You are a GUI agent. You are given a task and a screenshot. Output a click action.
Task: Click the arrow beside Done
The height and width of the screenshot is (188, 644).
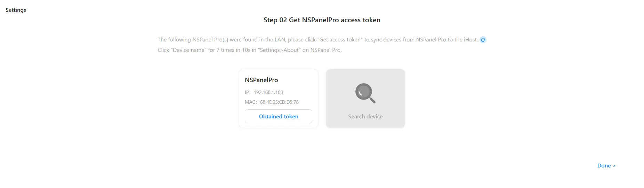(x=614, y=166)
